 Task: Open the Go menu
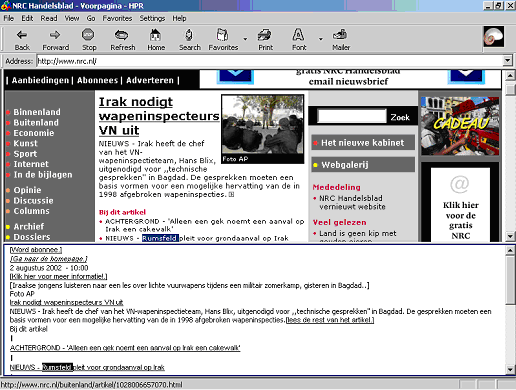click(x=91, y=18)
